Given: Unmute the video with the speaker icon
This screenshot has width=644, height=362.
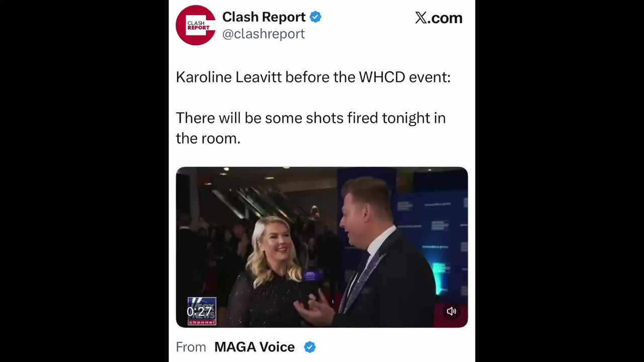Looking at the screenshot, I should tap(451, 311).
